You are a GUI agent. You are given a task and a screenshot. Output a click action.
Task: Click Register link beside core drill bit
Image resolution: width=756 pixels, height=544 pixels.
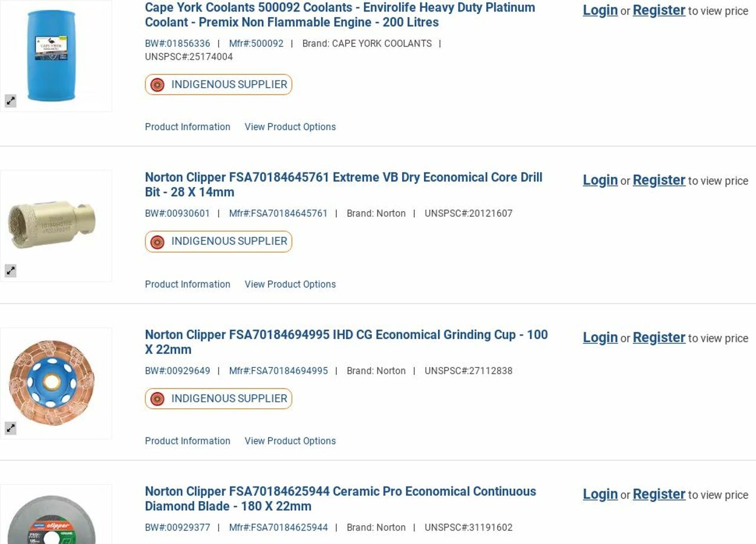tap(659, 180)
